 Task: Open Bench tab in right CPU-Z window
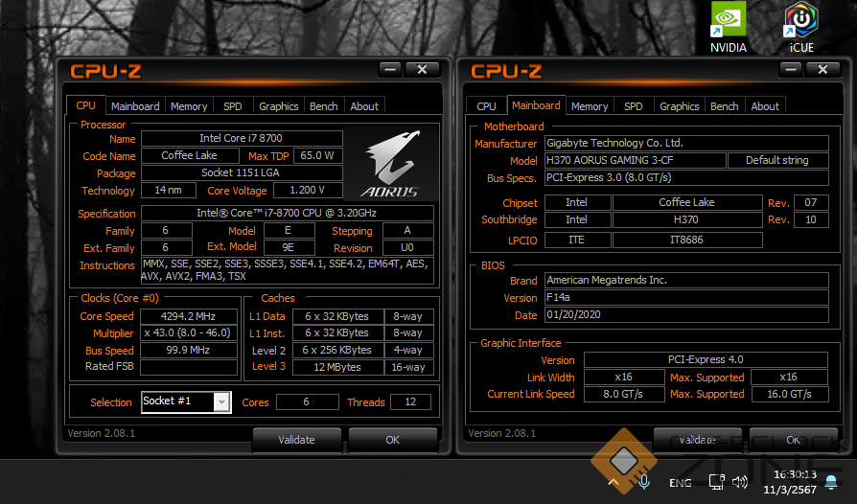pos(724,106)
